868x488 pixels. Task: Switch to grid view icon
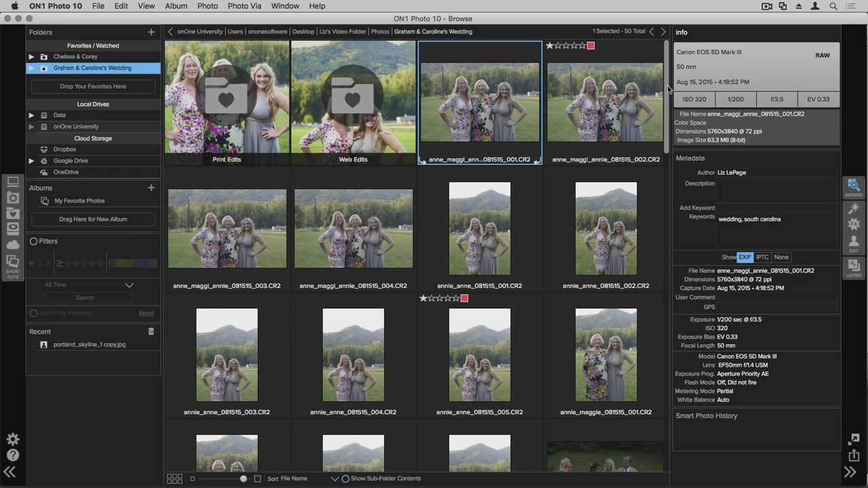[x=174, y=479]
